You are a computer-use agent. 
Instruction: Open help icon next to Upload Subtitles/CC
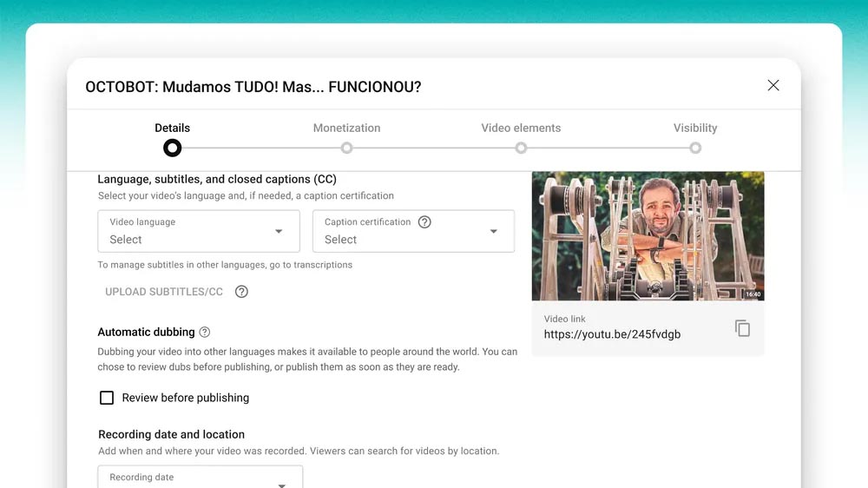coord(241,292)
